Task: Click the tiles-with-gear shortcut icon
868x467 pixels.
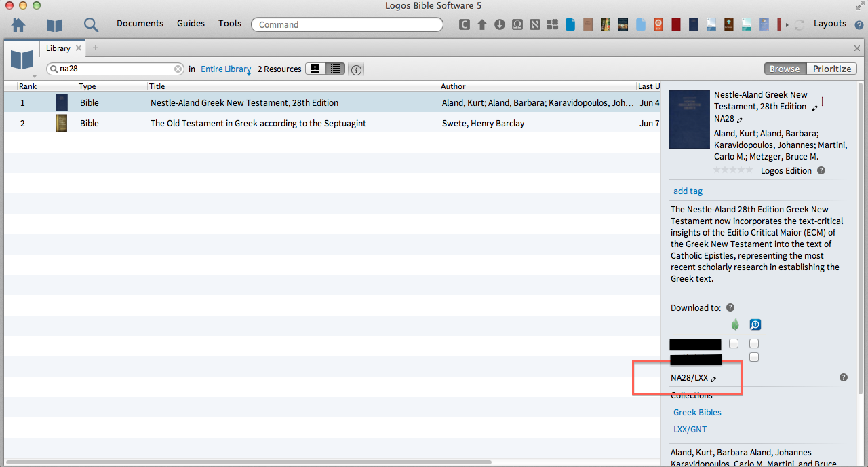Action: [552, 24]
